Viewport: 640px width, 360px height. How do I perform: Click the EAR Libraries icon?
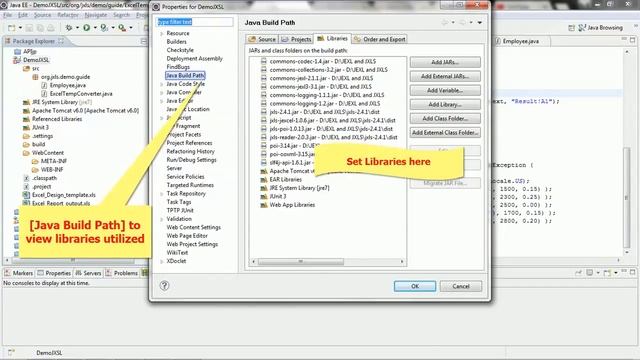pyautogui.click(x=264, y=180)
